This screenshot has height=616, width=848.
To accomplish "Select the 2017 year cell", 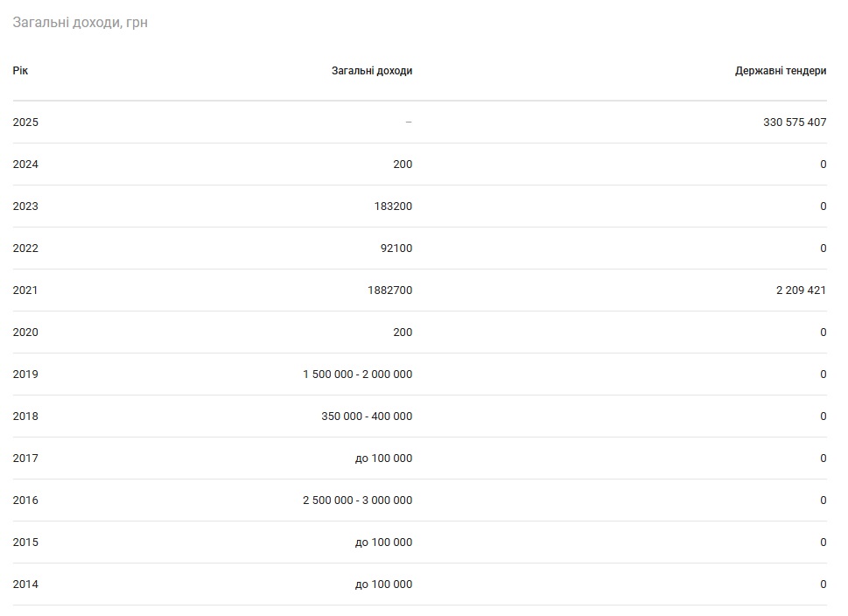I will pyautogui.click(x=25, y=458).
